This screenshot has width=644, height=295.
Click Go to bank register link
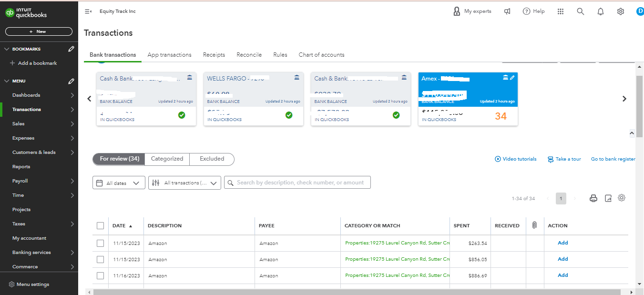[x=613, y=159]
